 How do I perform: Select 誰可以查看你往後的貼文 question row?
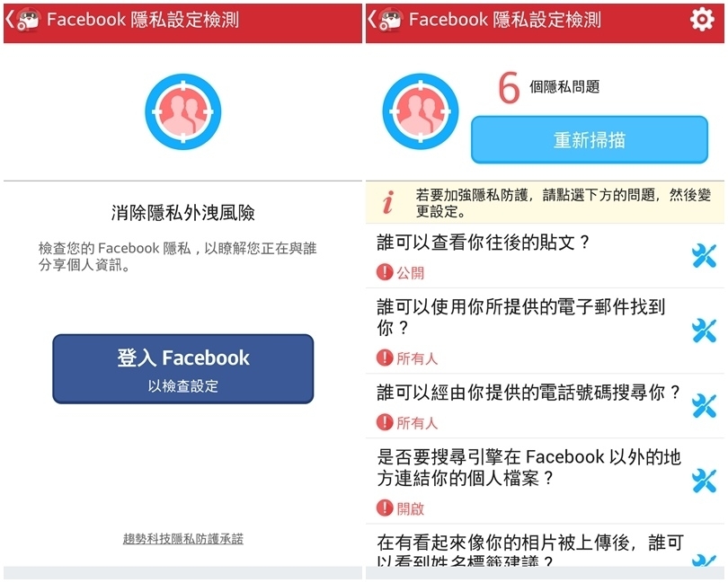tap(545, 256)
